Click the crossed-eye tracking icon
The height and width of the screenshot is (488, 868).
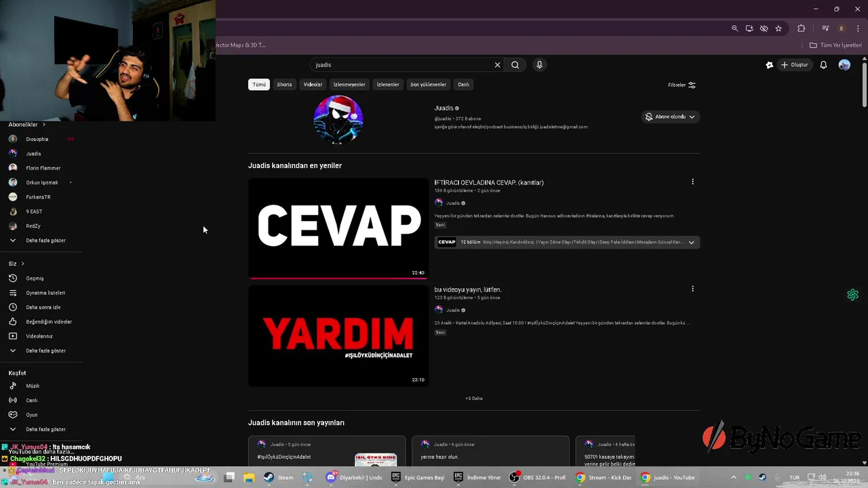tap(764, 28)
